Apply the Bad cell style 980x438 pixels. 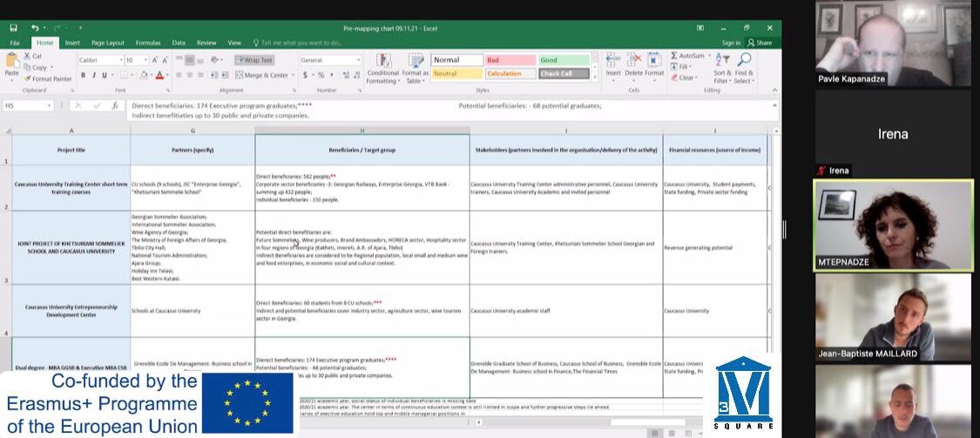(510, 60)
